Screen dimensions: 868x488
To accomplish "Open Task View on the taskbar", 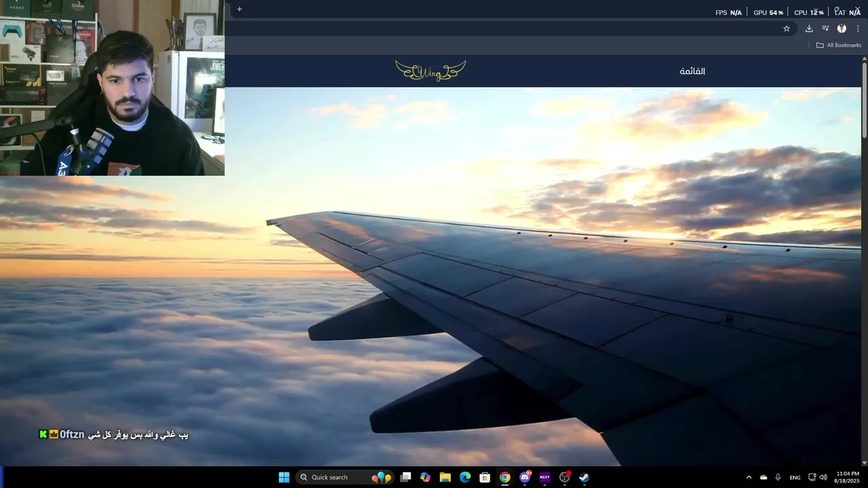I will pyautogui.click(x=406, y=477).
